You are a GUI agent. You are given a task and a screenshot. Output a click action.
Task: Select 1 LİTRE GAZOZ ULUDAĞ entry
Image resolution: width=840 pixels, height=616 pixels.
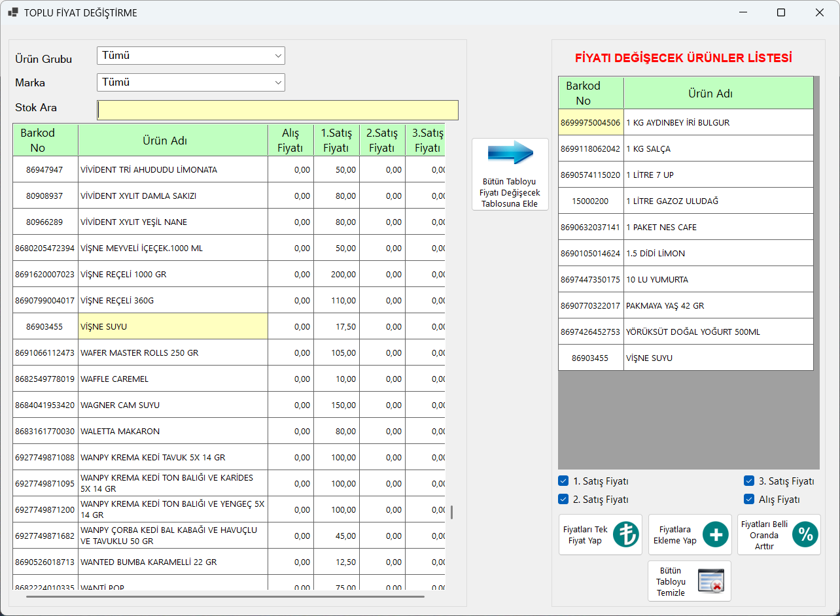[718, 201]
